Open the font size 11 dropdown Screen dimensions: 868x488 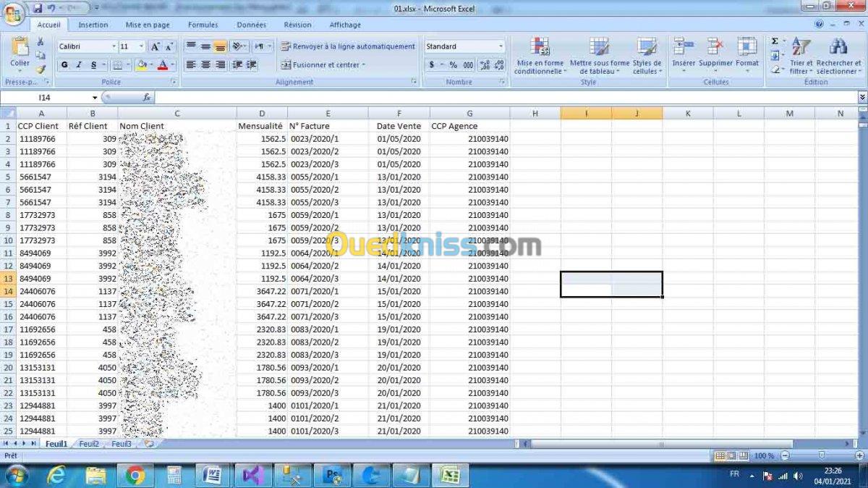pyautogui.click(x=142, y=46)
